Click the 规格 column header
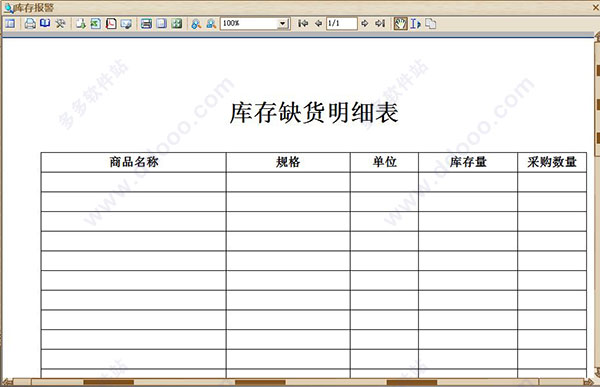 pyautogui.click(x=288, y=162)
